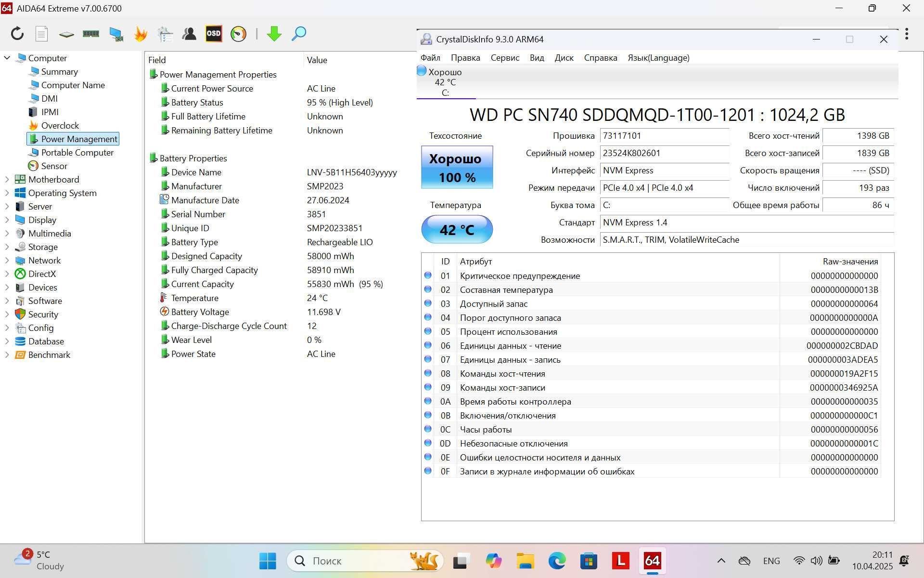Expand the Display tree node

(7, 220)
